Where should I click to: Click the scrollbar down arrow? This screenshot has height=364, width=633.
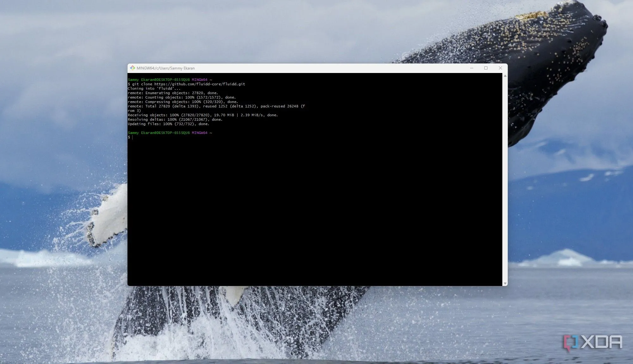505,283
